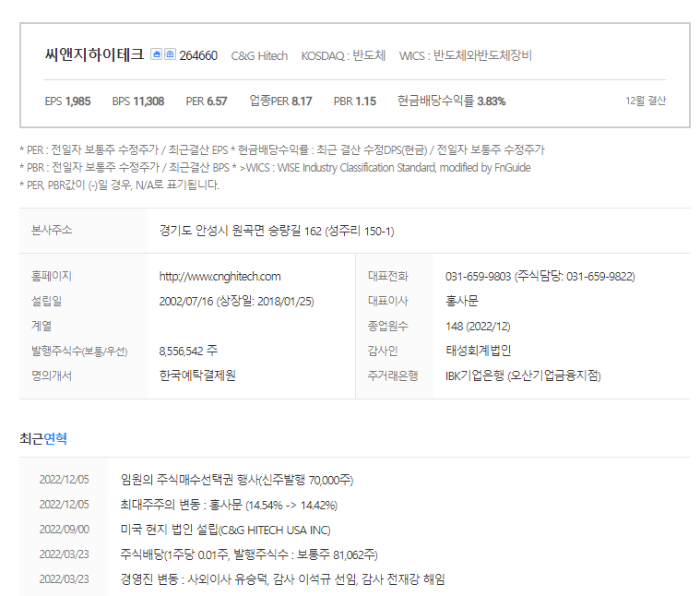Click the 감사인 value 태성회계법인
Image resolution: width=700 pixels, height=596 pixels.
(478, 351)
